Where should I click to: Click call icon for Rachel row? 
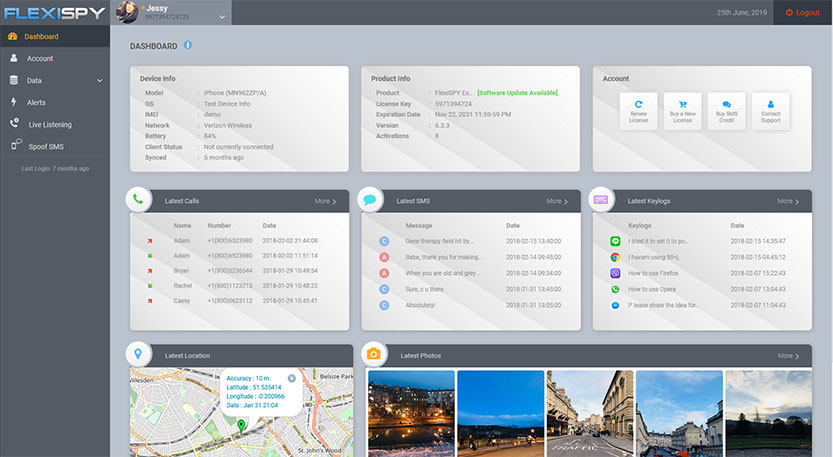[x=150, y=285]
